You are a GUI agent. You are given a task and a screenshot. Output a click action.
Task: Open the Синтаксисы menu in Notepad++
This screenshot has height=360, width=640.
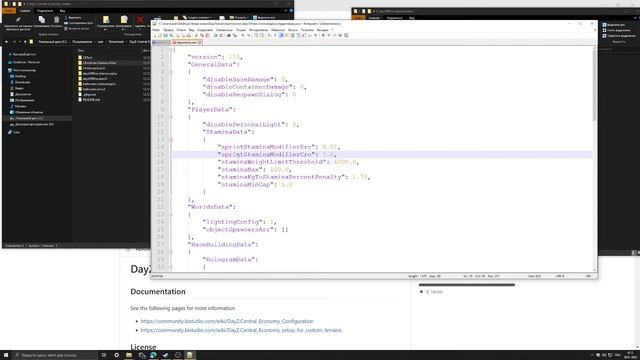pos(224,30)
